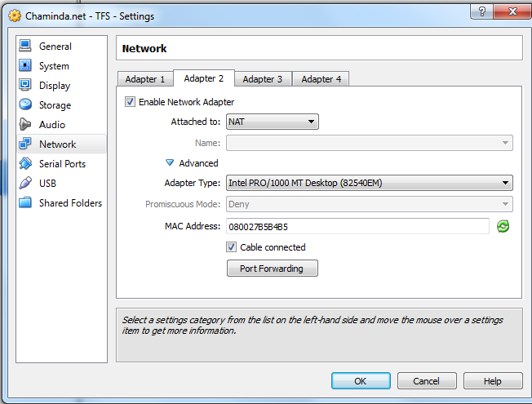
Task: Open the Adapter 4 tab
Action: [321, 79]
